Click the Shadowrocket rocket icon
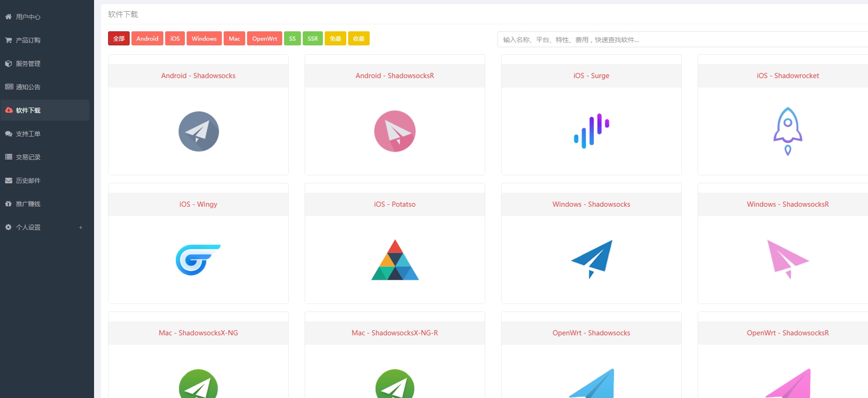868x398 pixels. tap(788, 131)
